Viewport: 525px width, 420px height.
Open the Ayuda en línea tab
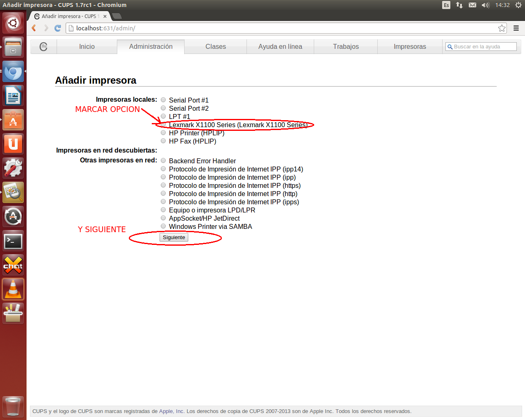[280, 47]
